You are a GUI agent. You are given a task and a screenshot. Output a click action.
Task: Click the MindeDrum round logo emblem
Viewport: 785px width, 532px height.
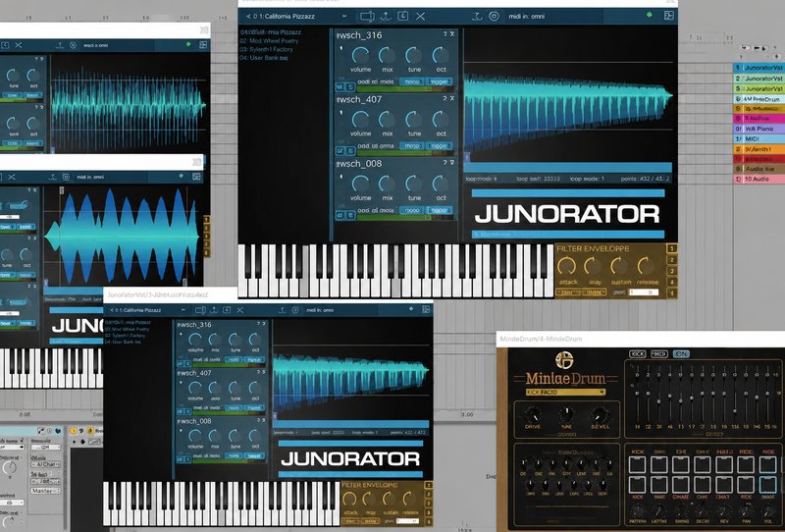click(564, 359)
